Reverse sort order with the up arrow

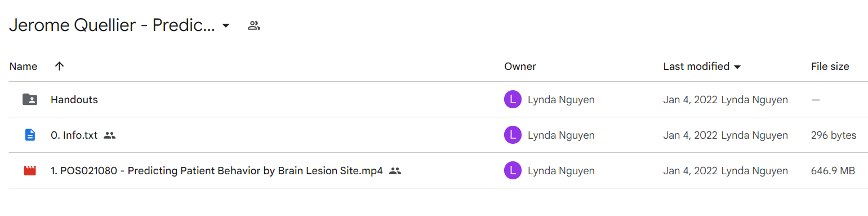click(x=59, y=66)
